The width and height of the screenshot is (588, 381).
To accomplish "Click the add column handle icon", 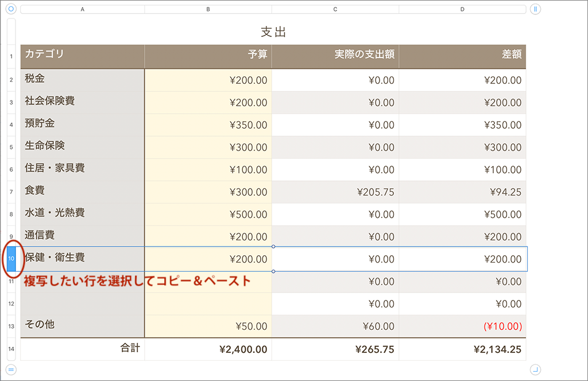I will tap(535, 9).
